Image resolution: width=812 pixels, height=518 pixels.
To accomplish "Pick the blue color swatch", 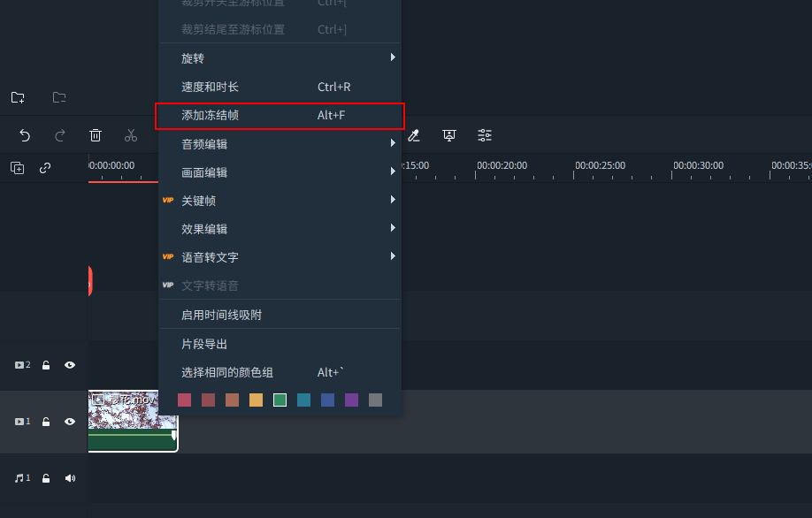I will tap(327, 400).
